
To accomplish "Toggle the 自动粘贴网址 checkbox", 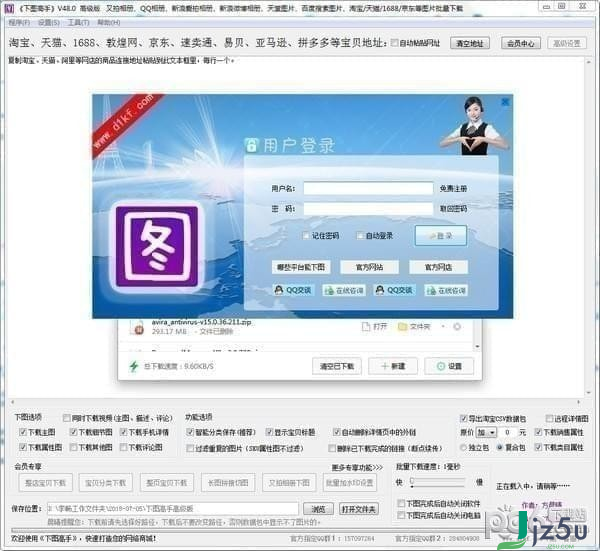I will pos(394,43).
